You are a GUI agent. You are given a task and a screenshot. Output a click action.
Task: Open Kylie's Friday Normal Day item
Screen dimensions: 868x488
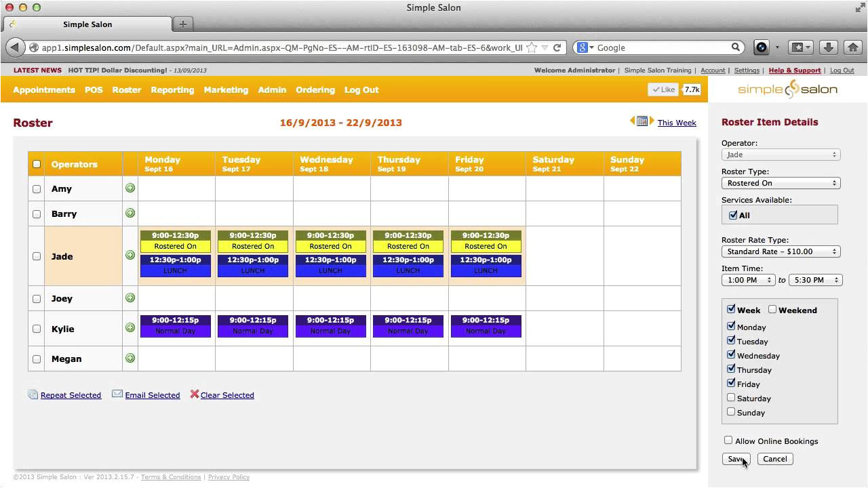point(486,325)
